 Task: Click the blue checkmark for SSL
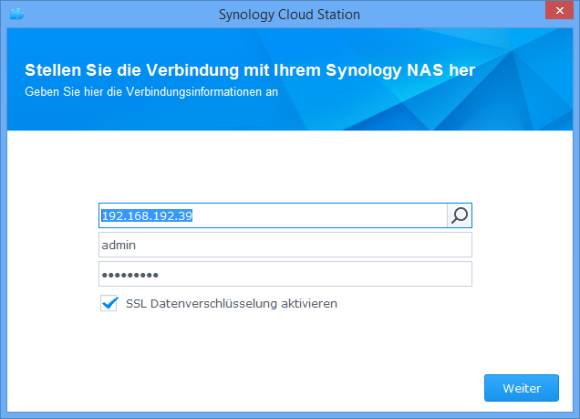(x=109, y=303)
